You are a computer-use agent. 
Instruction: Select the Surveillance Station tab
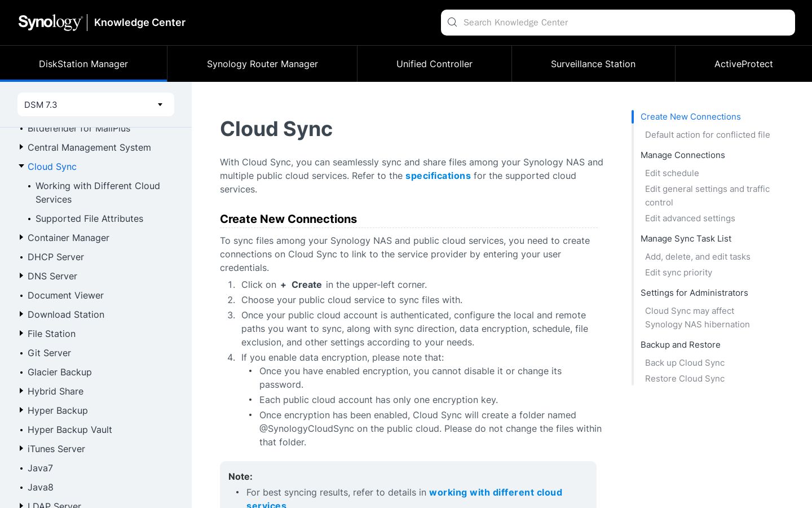click(593, 64)
